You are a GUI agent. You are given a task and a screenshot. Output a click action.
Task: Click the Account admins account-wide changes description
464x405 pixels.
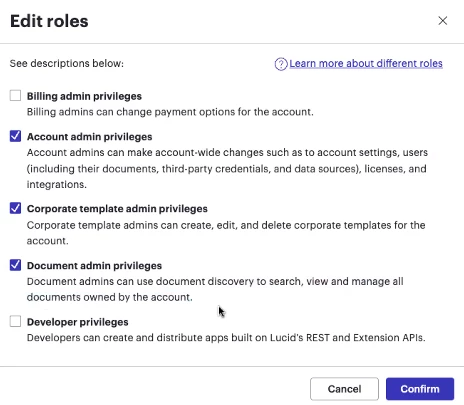pyautogui.click(x=227, y=168)
